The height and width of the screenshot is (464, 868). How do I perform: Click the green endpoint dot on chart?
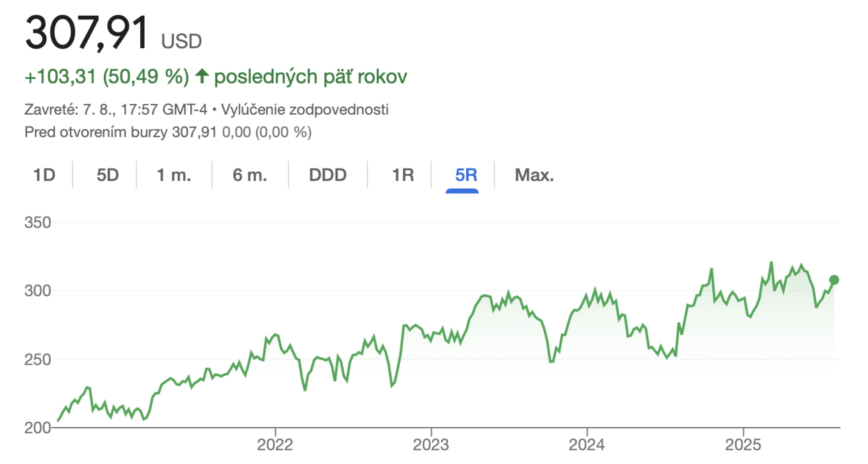[x=834, y=280]
